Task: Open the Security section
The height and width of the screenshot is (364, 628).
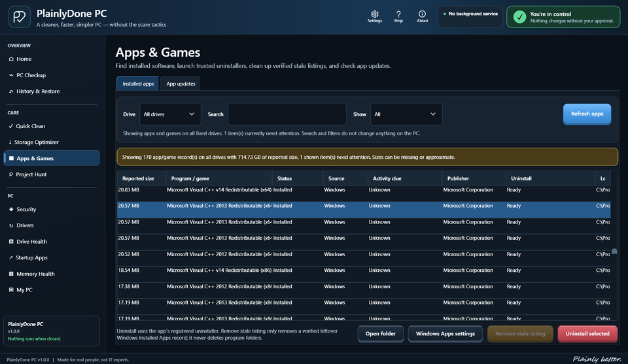Action: 52,209
